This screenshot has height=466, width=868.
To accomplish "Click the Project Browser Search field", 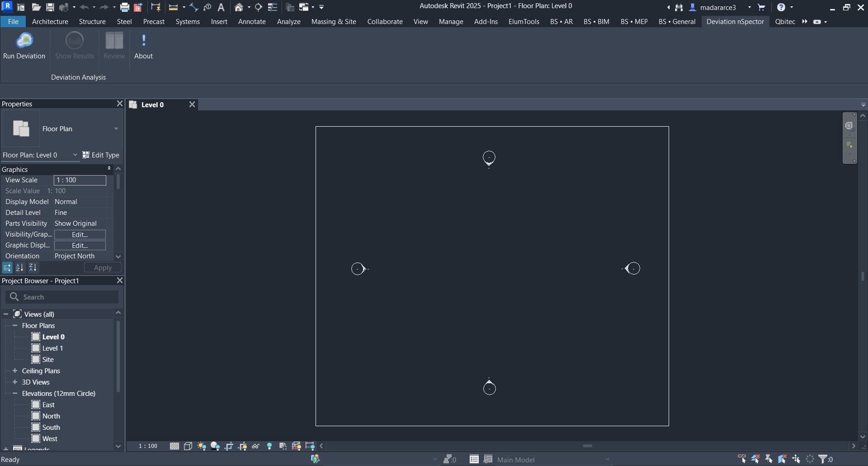I will pos(62,297).
